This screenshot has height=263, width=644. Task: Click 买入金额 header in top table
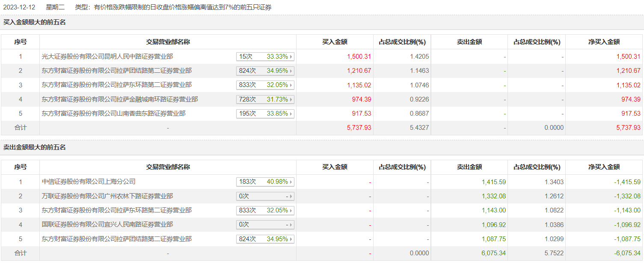(335, 42)
